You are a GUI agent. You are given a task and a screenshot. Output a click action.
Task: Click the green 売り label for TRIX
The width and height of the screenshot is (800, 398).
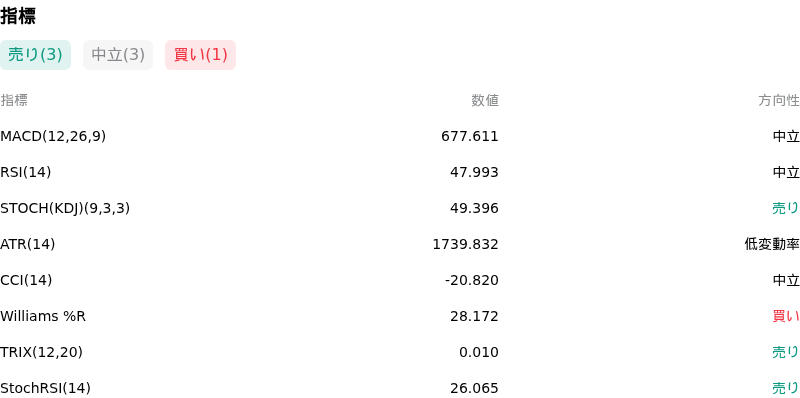[786, 352]
